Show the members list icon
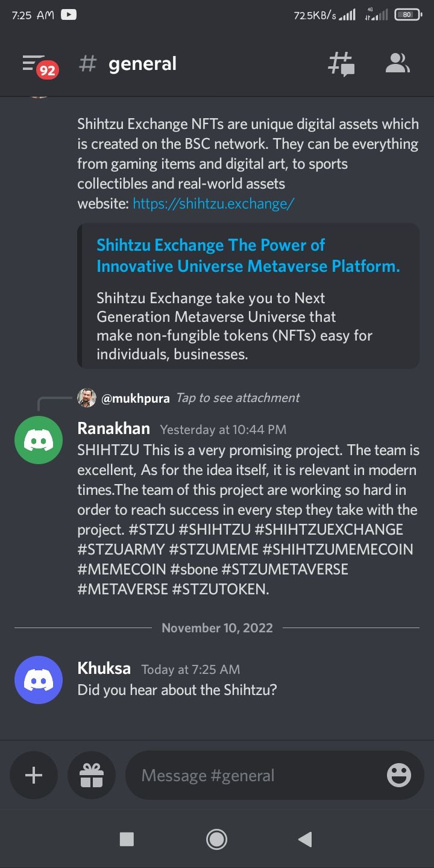The height and width of the screenshot is (868, 434). coord(397,63)
